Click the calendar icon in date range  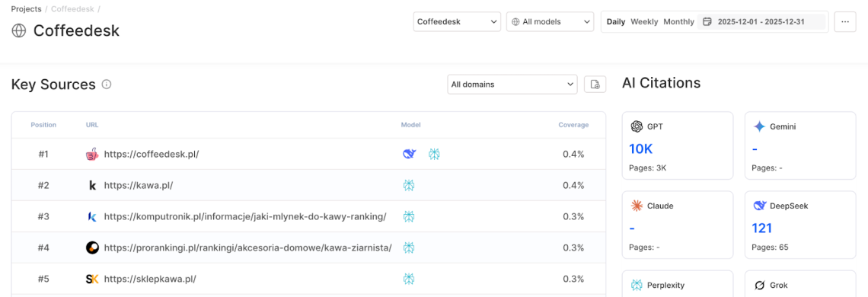tap(707, 21)
